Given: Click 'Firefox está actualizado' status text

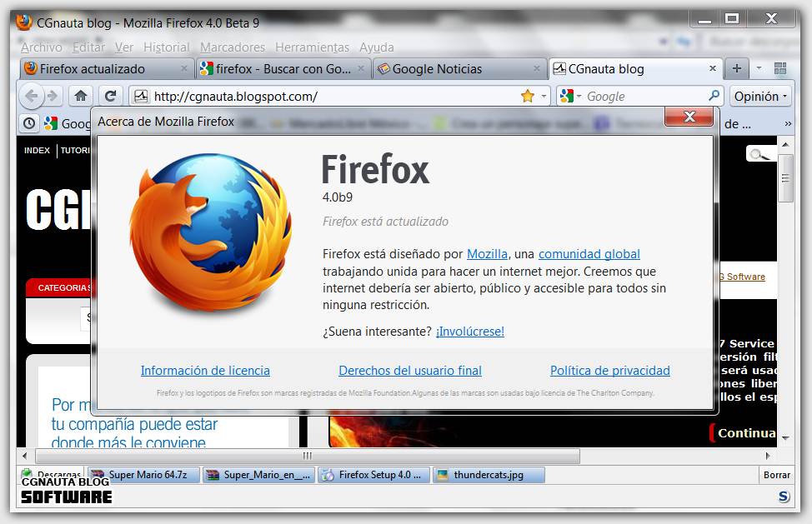Looking at the screenshot, I should coord(385,222).
